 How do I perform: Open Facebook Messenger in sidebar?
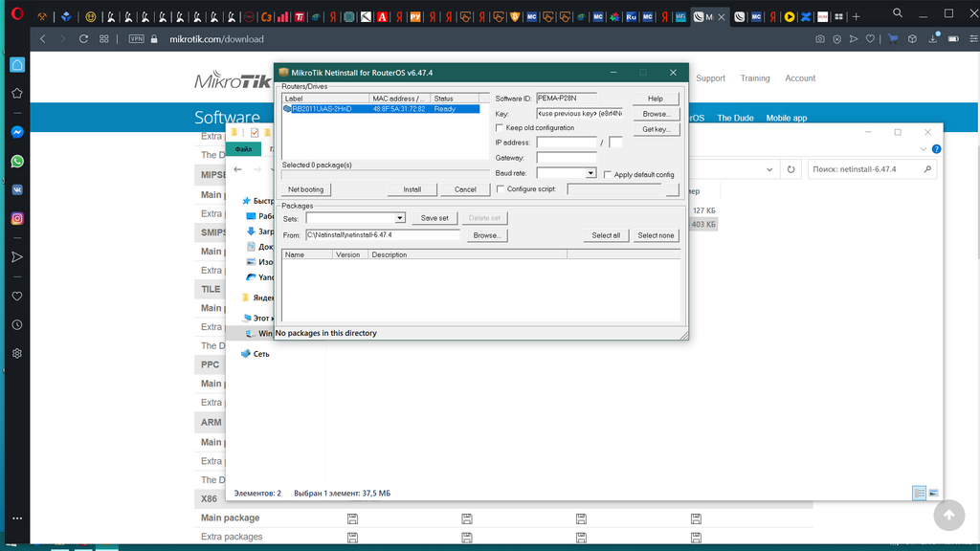(x=17, y=132)
